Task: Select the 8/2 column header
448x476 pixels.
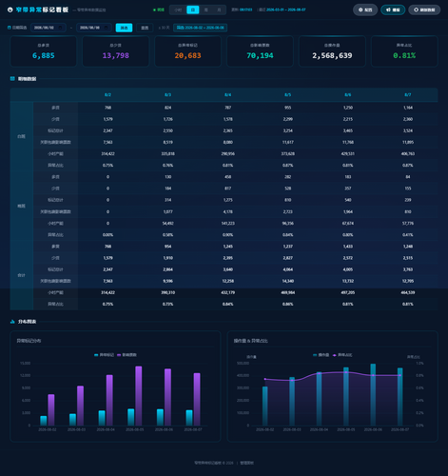Action: tap(107, 95)
